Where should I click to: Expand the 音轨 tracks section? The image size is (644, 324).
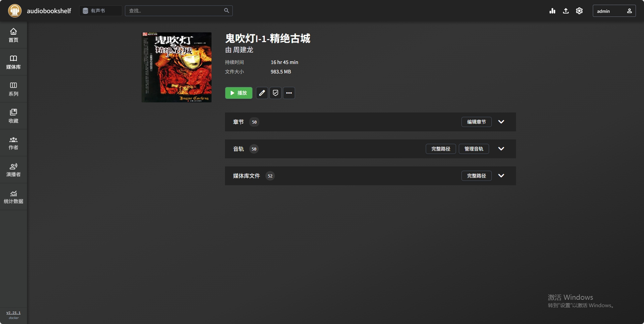(x=501, y=149)
